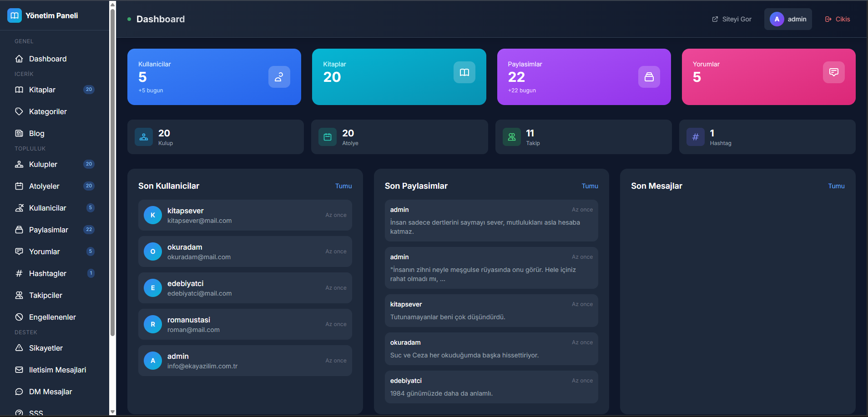Click the people icon in Takip tile

pyautogui.click(x=511, y=137)
